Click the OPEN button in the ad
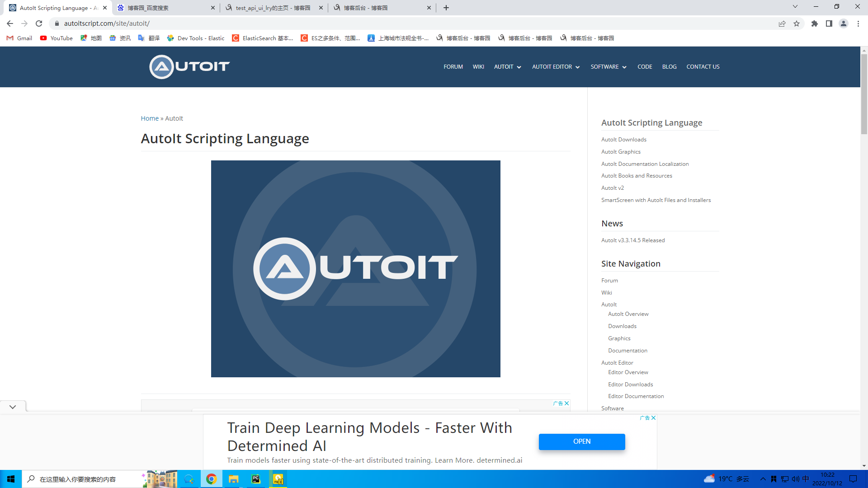 coord(582,441)
